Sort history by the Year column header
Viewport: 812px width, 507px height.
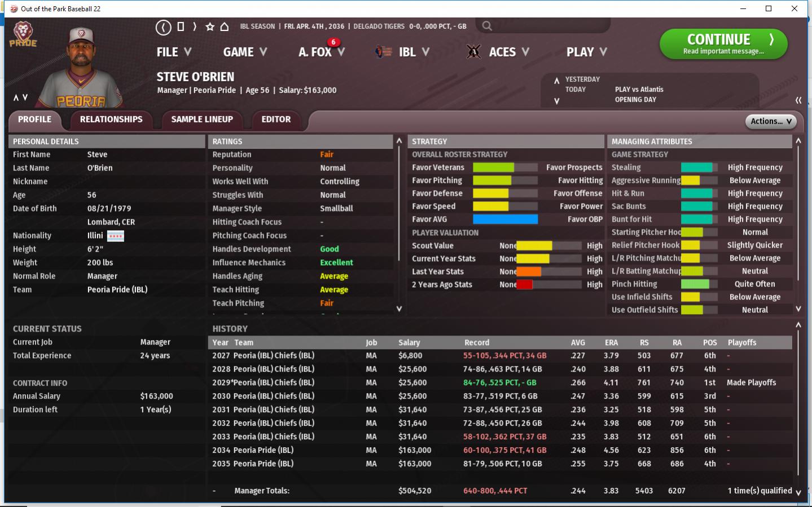[x=220, y=342]
